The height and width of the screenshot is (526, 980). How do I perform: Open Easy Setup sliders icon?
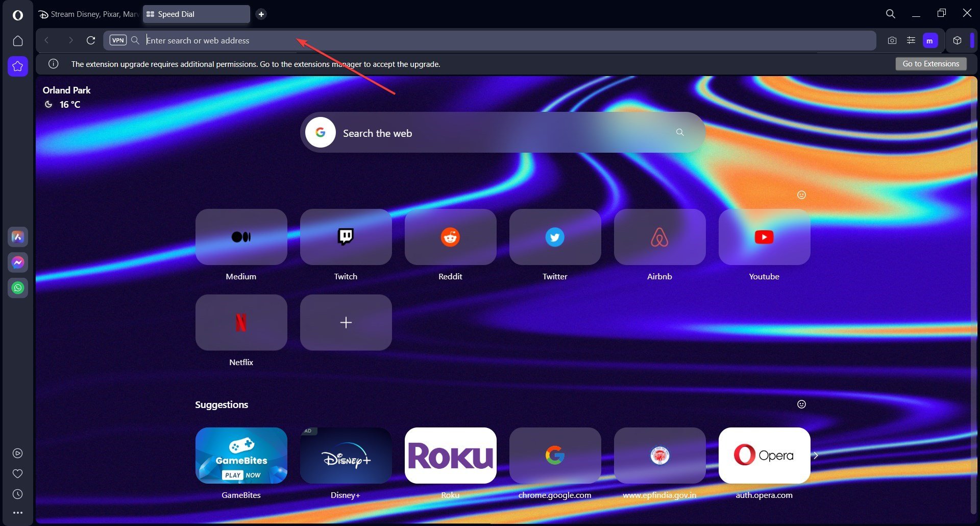pyautogui.click(x=911, y=40)
